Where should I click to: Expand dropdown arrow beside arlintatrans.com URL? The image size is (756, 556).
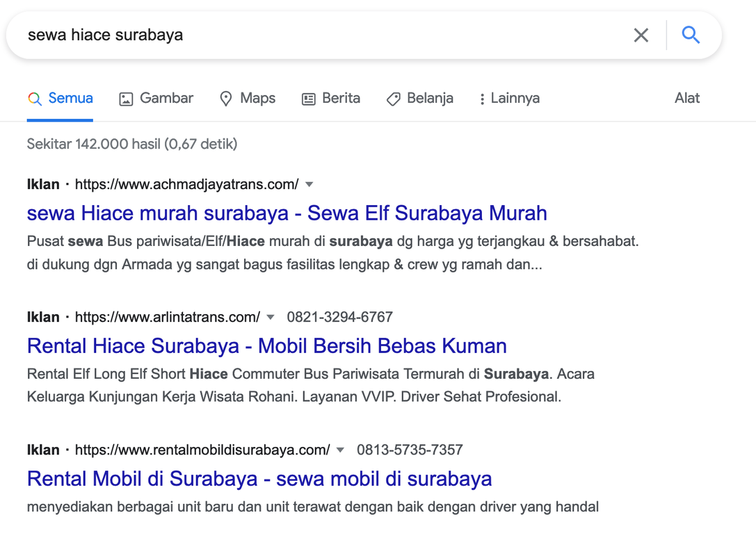271,318
